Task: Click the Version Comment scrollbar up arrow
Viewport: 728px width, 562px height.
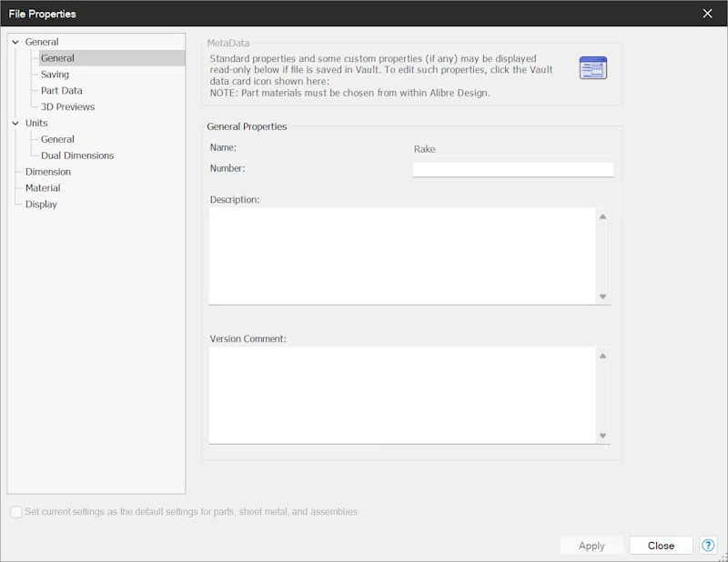Action: click(602, 356)
